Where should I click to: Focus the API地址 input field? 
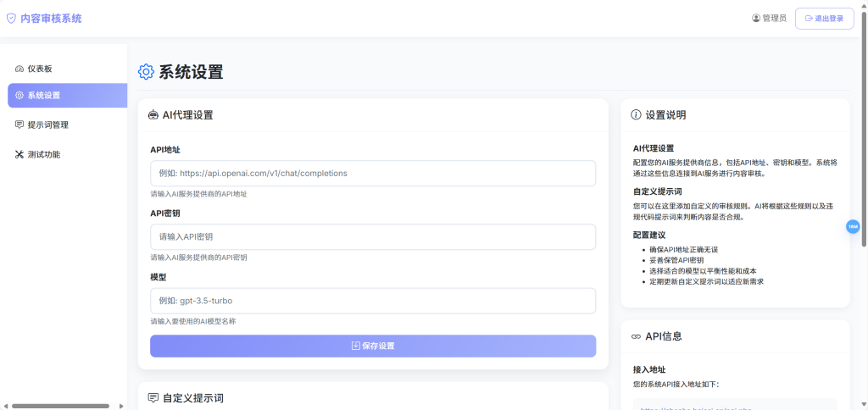373,173
